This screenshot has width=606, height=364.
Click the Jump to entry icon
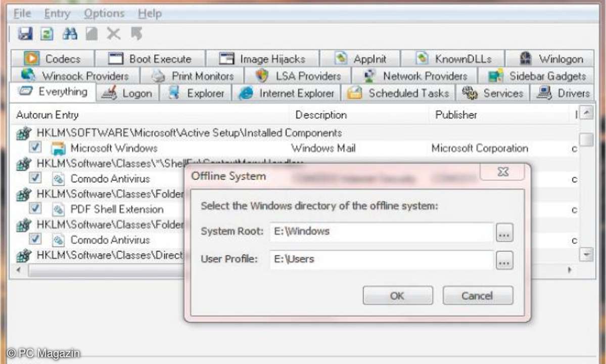pyautogui.click(x=136, y=33)
